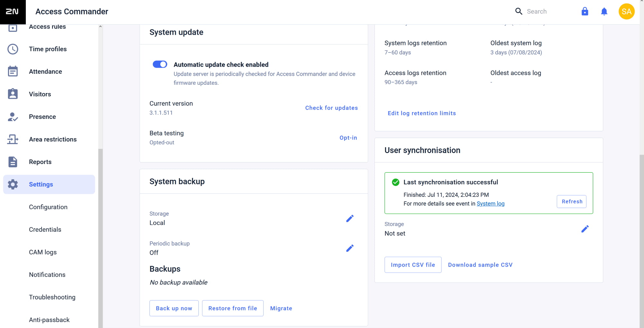644x328 pixels.
Task: Click the sidebar scrollbar thumb
Action: click(x=100, y=238)
